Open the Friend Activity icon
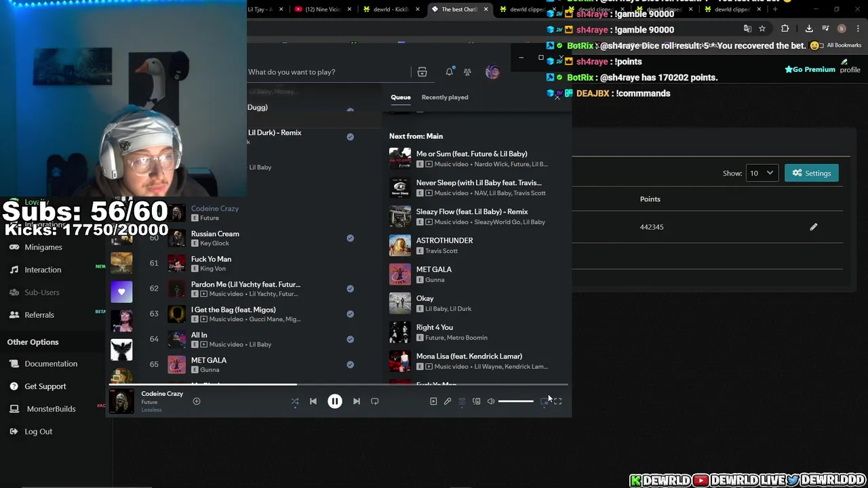Image resolution: width=868 pixels, height=488 pixels. coord(467,72)
